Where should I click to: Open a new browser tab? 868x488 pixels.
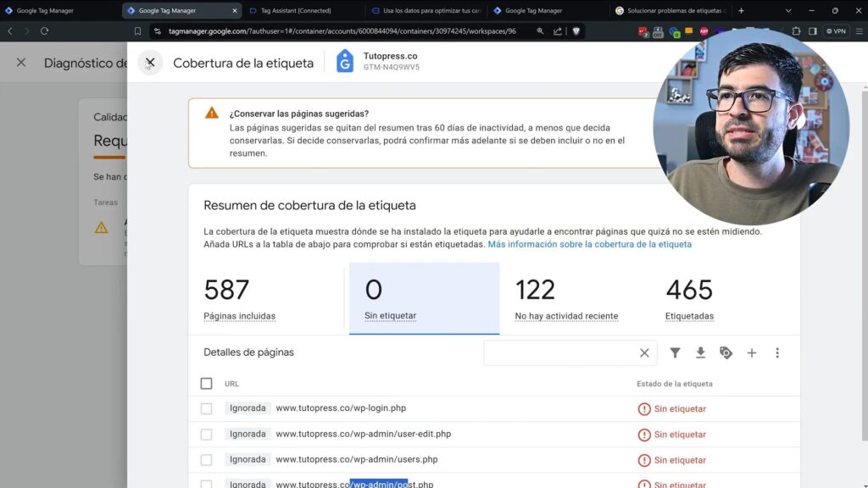741,10
